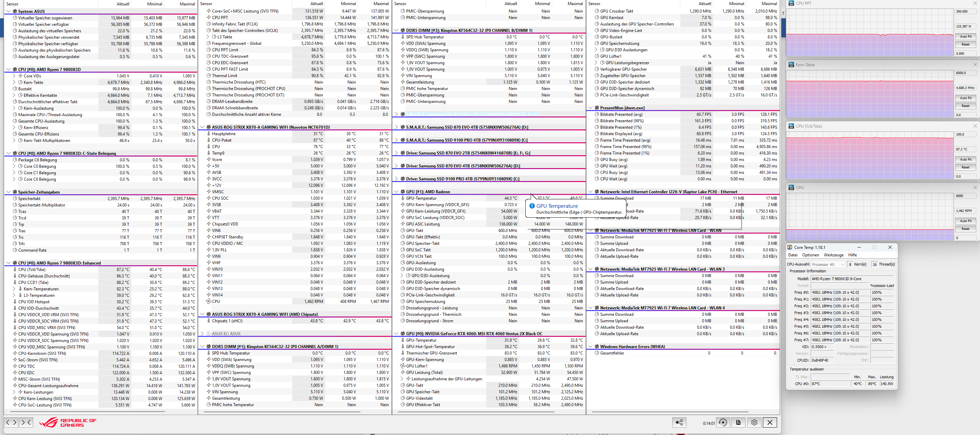This screenshot has width=980, height=435.
Task: Expand the L3 Takte row
Action: click(x=208, y=37)
